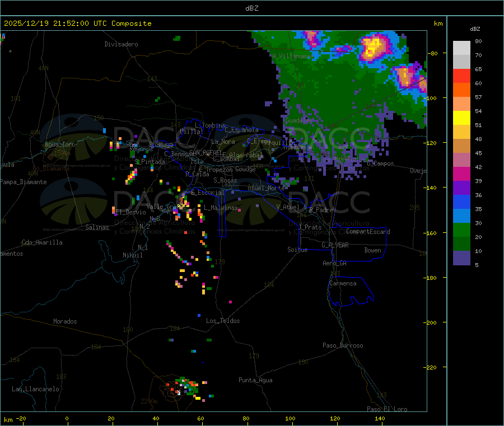Click the G_Campos map label
This screenshot has width=504, height=426.
click(x=381, y=163)
